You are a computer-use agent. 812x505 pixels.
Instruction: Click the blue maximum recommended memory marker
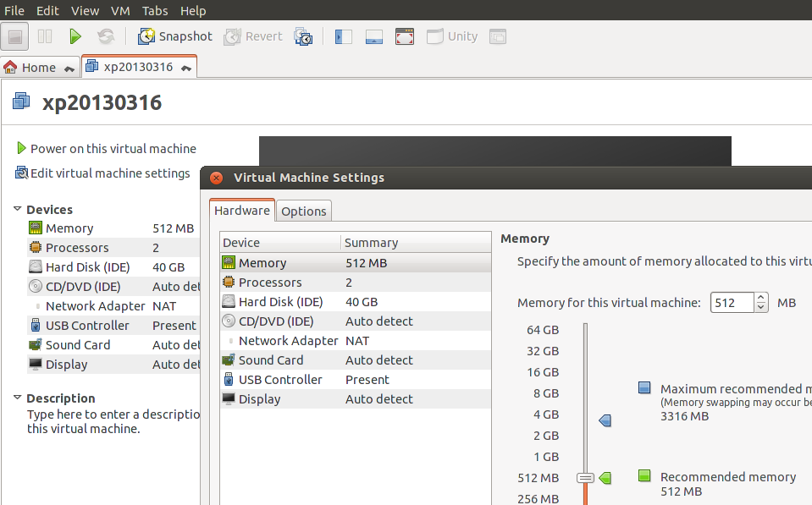tap(605, 420)
